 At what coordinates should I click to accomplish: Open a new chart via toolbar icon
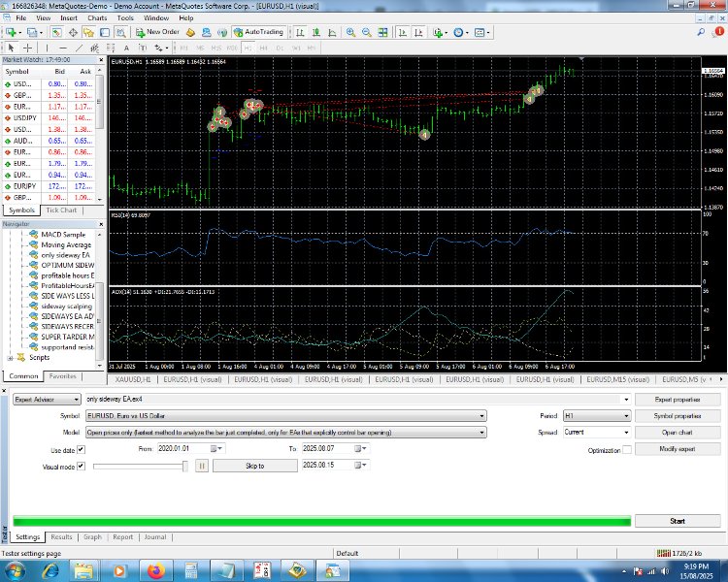(x=11, y=32)
